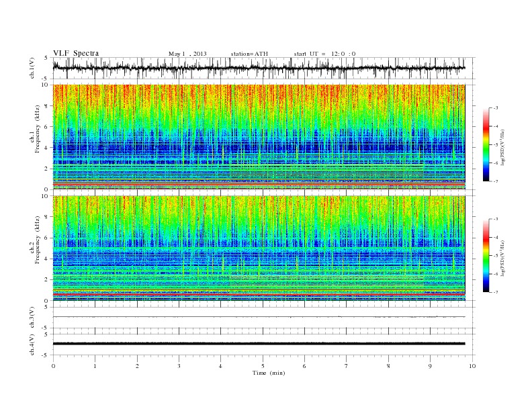Viewport: 532px width, 411px height.
Task: Click the ch.2 spectrogram panel
Action: tap(259, 248)
